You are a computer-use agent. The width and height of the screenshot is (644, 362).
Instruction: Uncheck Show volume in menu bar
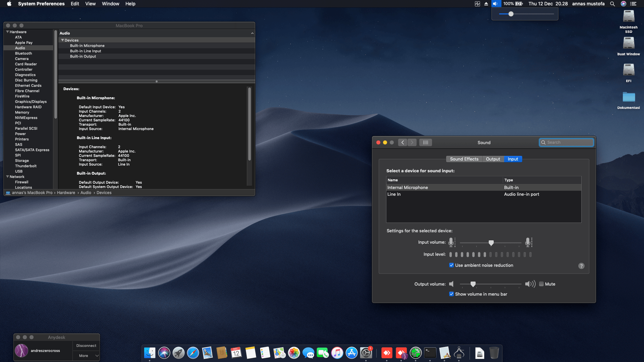tap(451, 294)
